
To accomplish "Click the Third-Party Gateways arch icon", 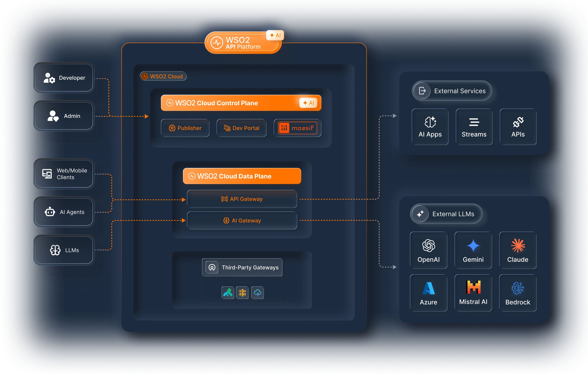I will pyautogui.click(x=212, y=267).
